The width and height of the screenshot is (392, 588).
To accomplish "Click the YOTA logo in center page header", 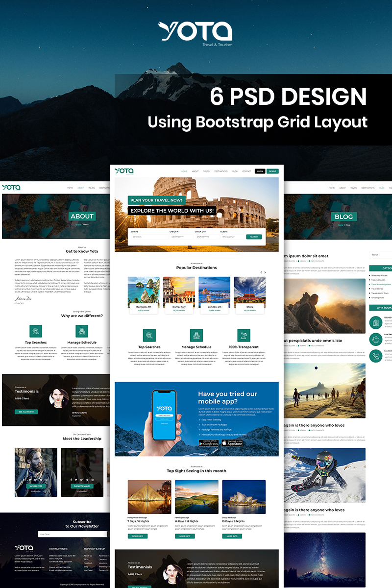I will [124, 171].
